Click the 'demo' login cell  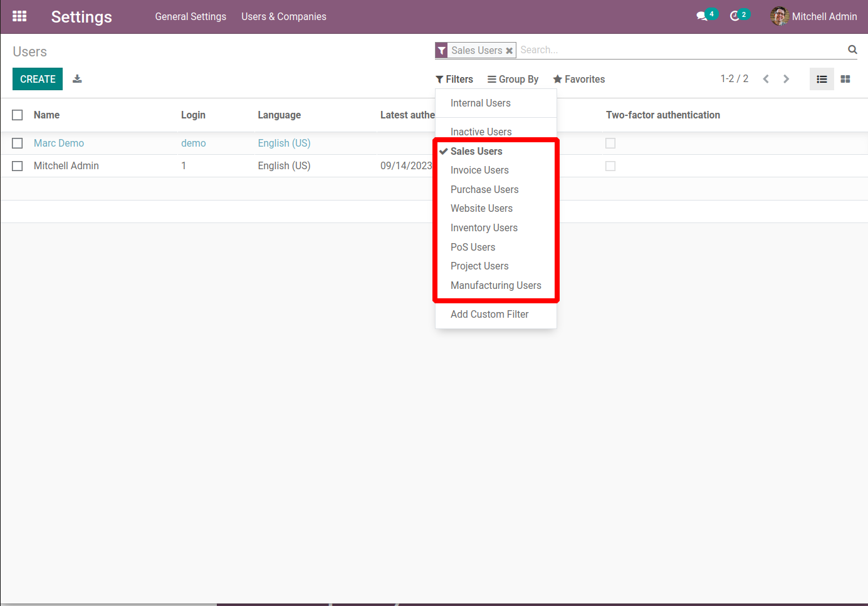194,143
